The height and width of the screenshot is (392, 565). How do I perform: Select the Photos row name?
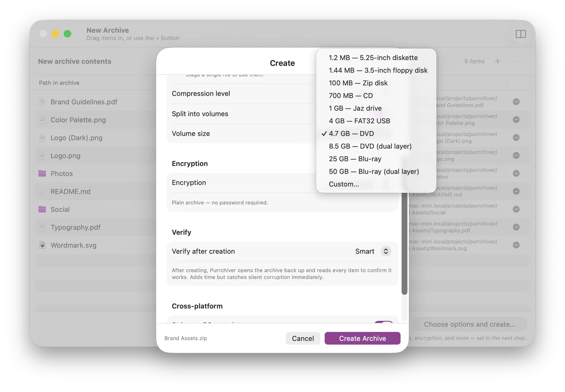pyautogui.click(x=62, y=173)
